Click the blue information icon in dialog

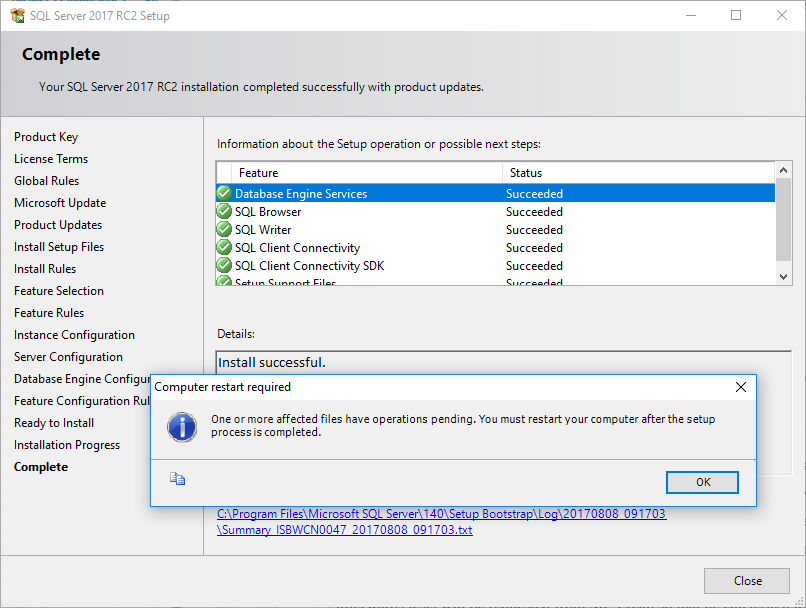182,427
